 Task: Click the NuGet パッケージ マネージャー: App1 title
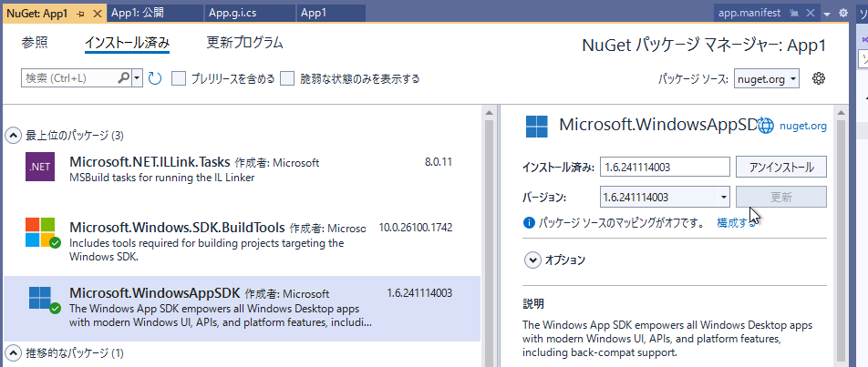pyautogui.click(x=704, y=46)
